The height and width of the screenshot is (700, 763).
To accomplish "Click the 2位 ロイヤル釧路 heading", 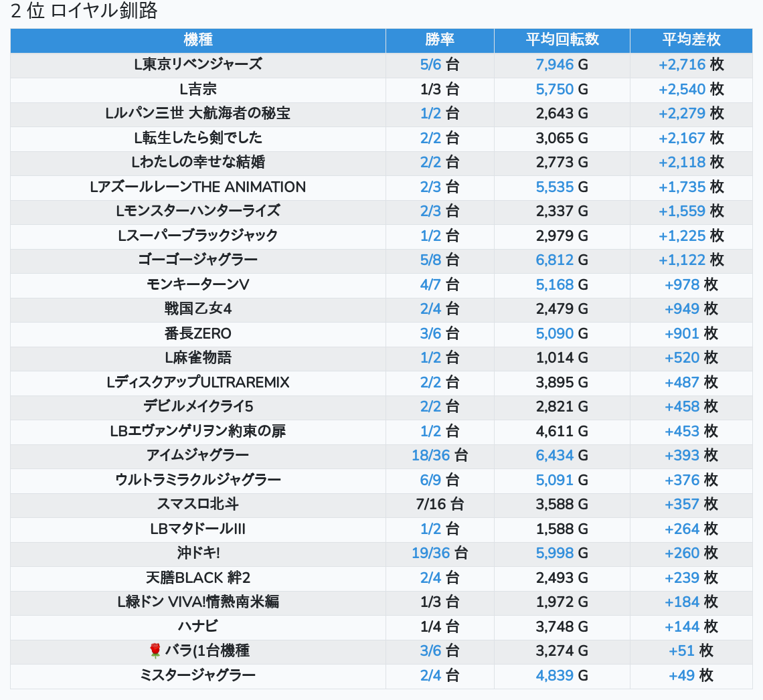I will tap(84, 11).
